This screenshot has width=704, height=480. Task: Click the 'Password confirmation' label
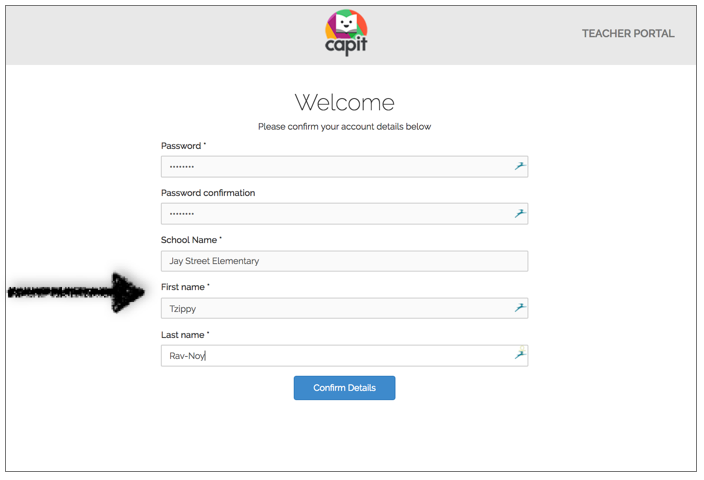click(208, 193)
